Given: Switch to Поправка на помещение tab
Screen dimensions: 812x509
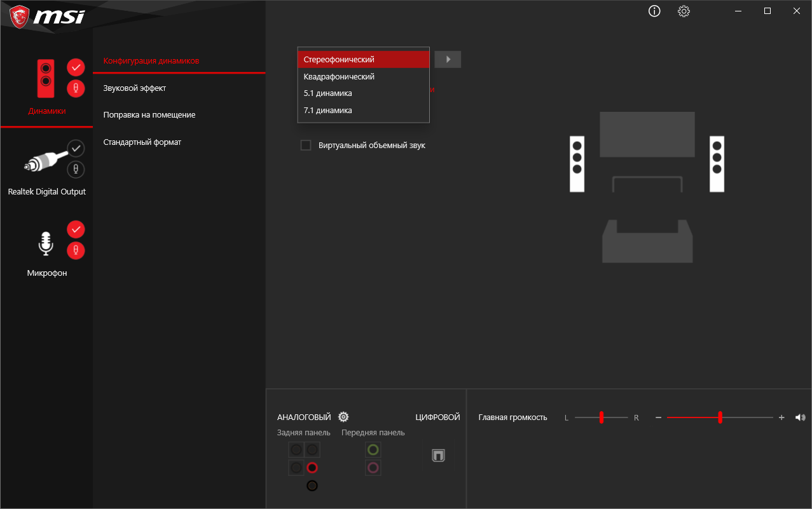Looking at the screenshot, I should click(x=149, y=115).
